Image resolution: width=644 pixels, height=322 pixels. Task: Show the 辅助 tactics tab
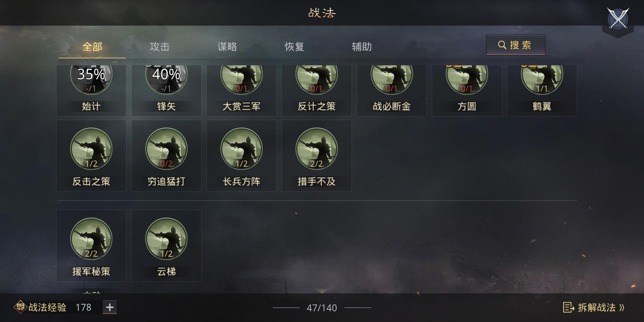pos(362,47)
